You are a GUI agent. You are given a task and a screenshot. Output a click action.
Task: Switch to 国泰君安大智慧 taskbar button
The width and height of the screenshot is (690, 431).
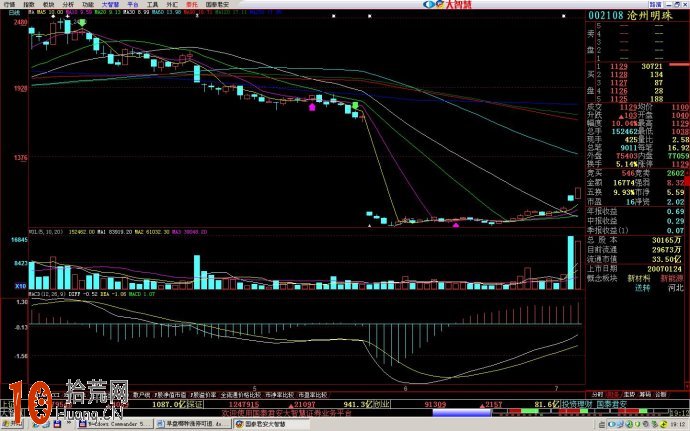click(271, 424)
